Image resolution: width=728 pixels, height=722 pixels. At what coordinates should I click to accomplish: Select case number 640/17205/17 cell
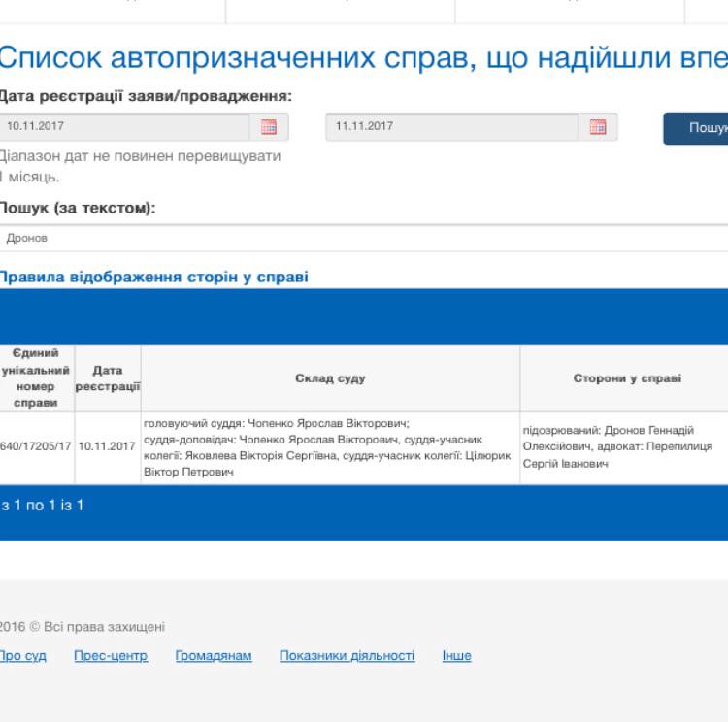click(36, 446)
